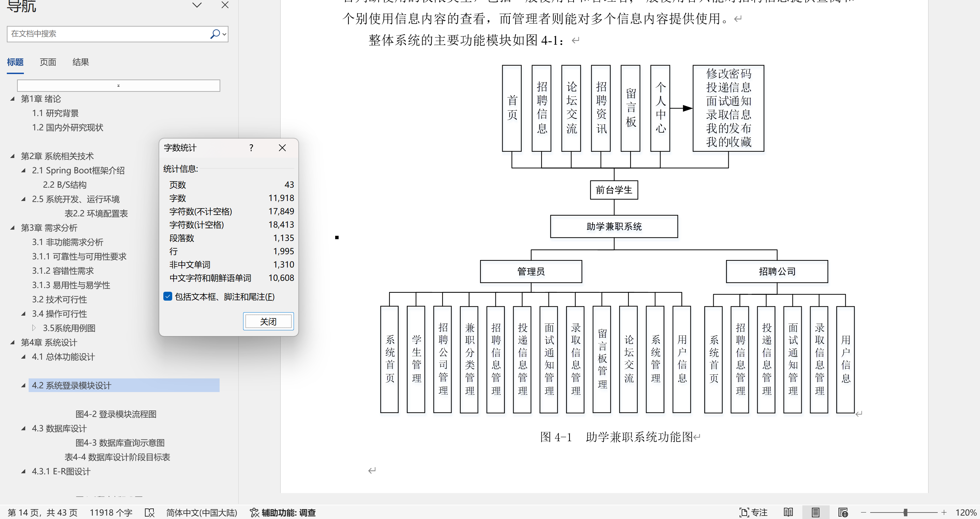
Task: Collapse the 第4章 系统设计 heading
Action: [12, 342]
